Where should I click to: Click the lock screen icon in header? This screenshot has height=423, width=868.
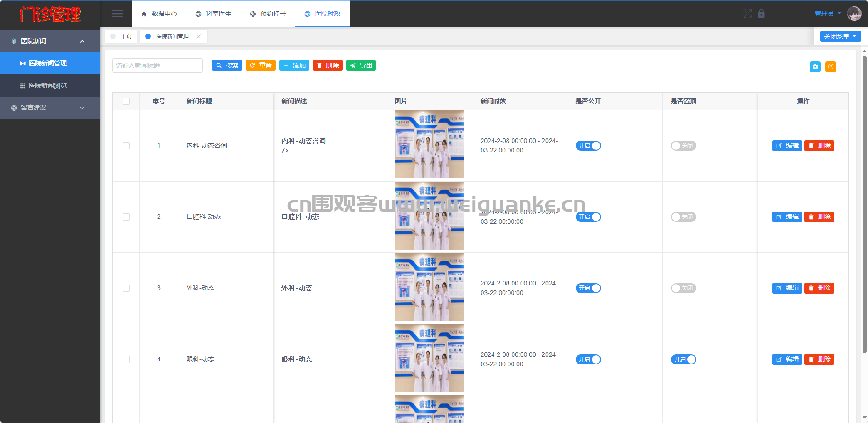pyautogui.click(x=761, y=14)
